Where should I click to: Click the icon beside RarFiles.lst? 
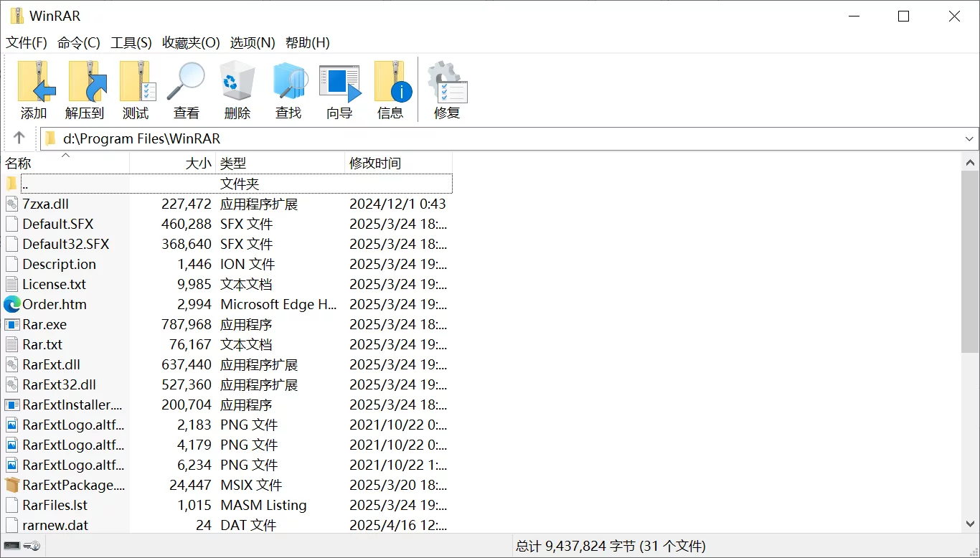tap(11, 505)
